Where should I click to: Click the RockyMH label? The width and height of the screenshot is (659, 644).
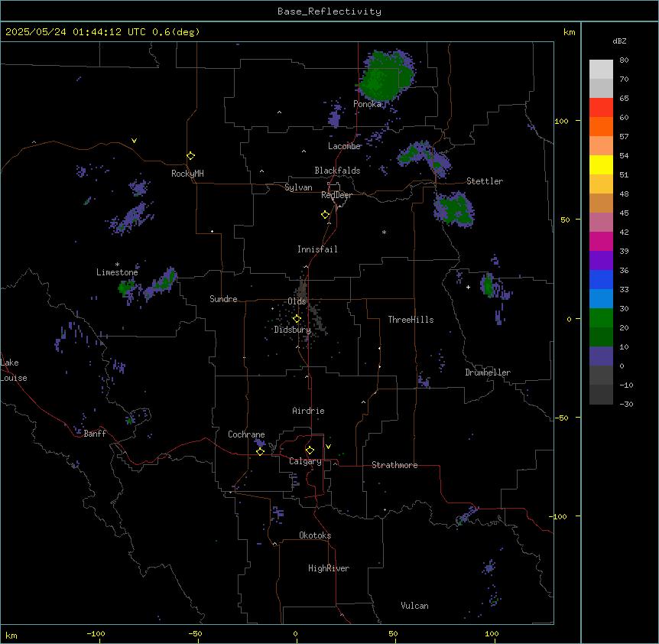pos(187,174)
